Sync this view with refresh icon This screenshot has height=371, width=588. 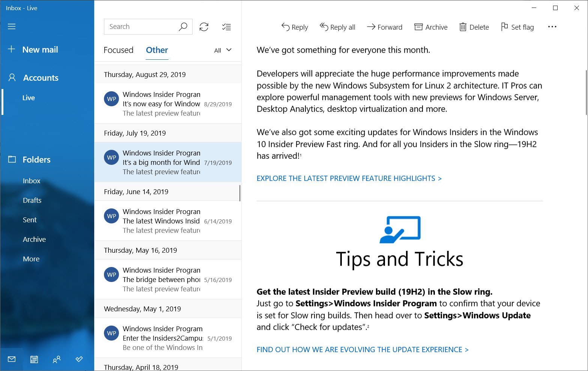(x=204, y=27)
